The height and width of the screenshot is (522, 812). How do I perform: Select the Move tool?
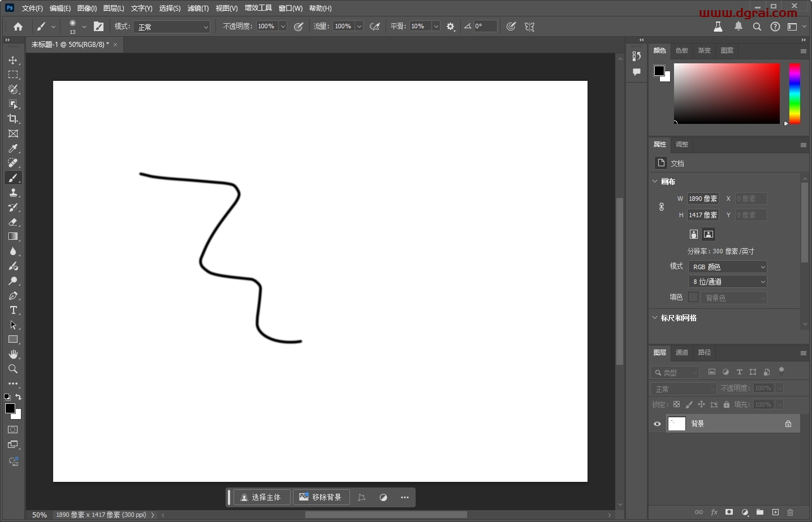point(13,60)
